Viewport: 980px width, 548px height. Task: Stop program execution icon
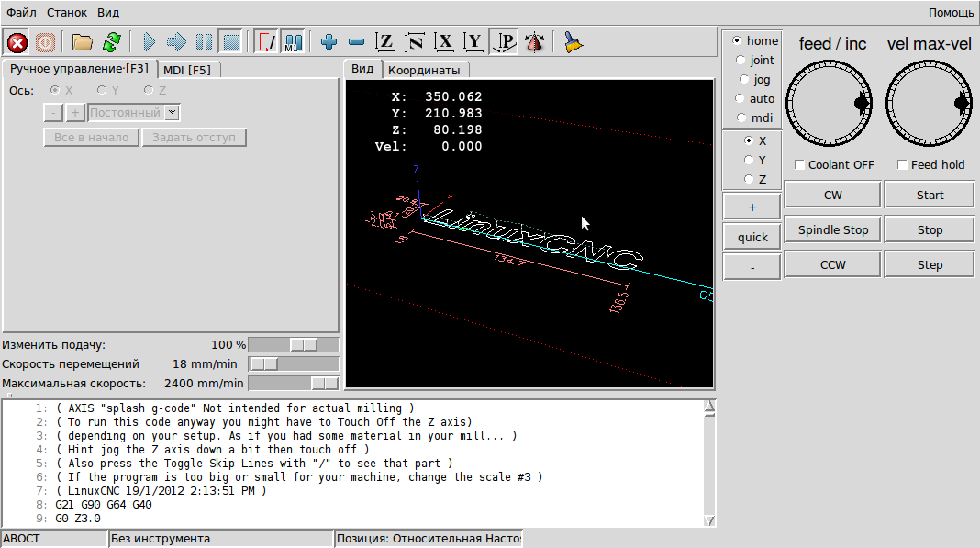(x=231, y=42)
